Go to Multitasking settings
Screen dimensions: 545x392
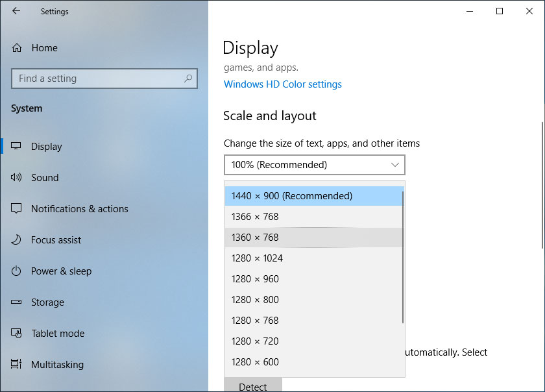(57, 365)
